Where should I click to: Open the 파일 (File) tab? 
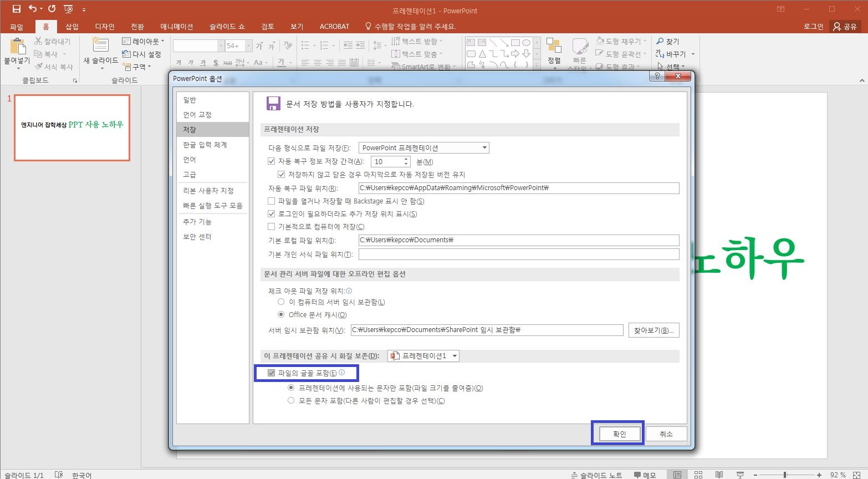(17, 27)
